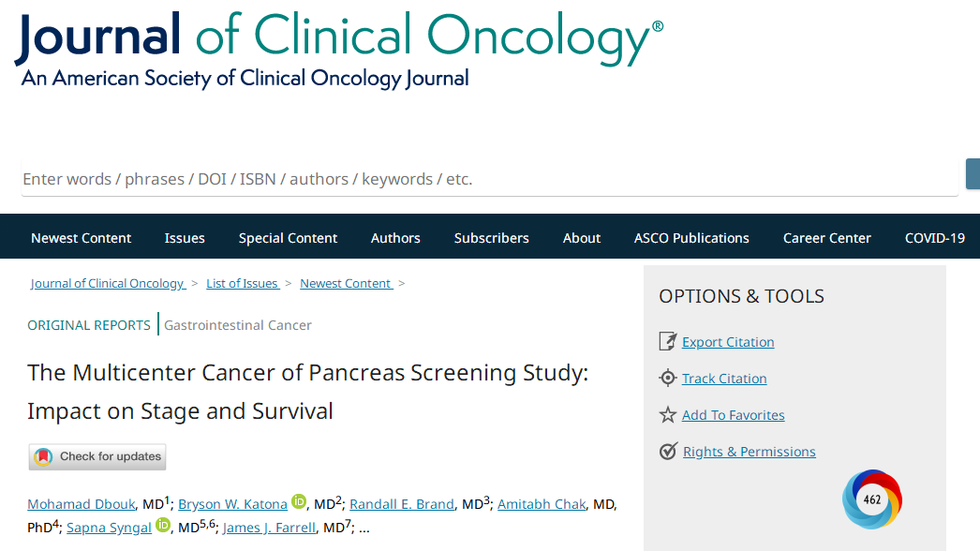Open the Special Content menu
Screen dimensions: 980x551
[288, 237]
